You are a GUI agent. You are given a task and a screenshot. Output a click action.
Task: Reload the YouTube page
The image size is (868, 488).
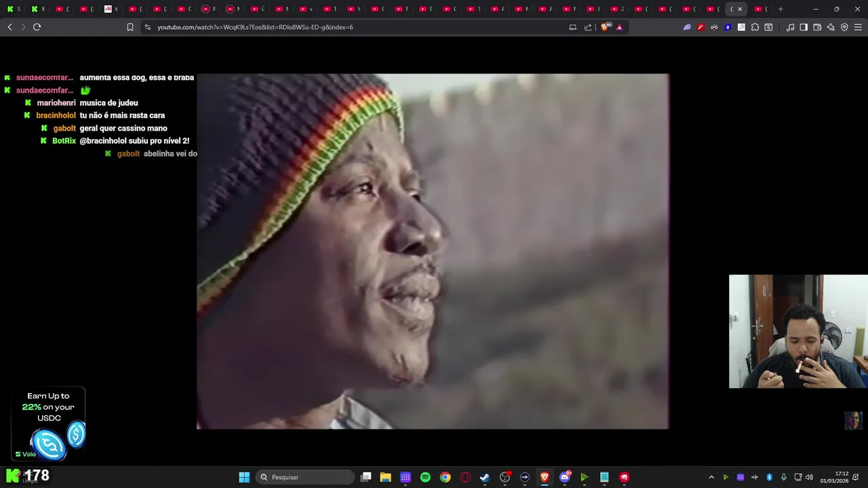coord(37,27)
